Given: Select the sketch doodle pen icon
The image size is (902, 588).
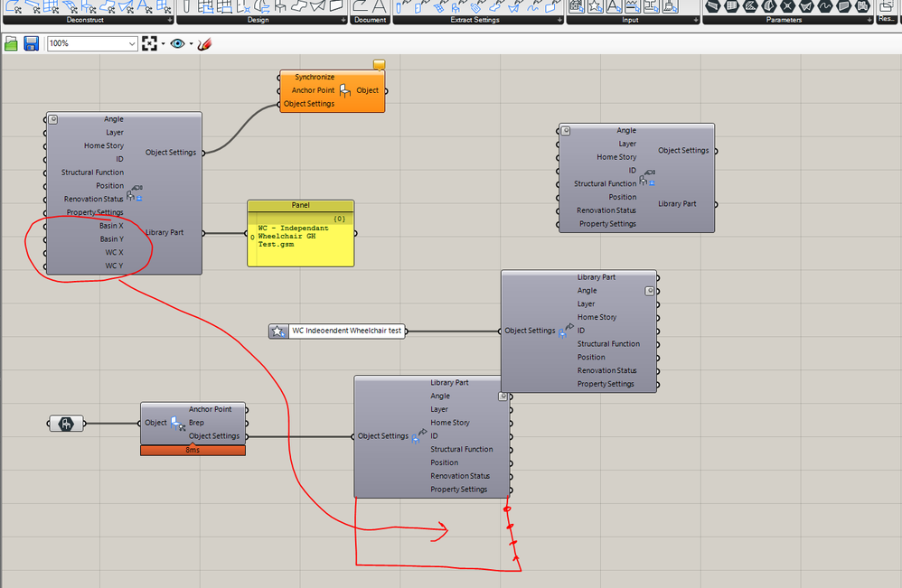Looking at the screenshot, I should pyautogui.click(x=204, y=43).
